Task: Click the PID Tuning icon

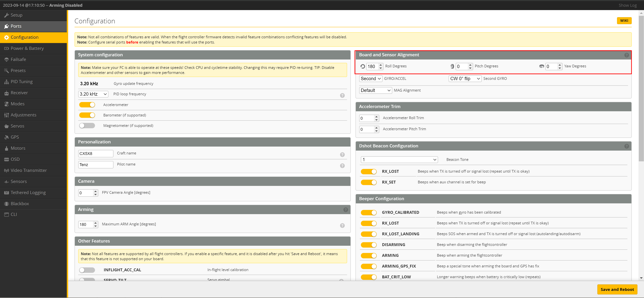Action: pos(7,82)
